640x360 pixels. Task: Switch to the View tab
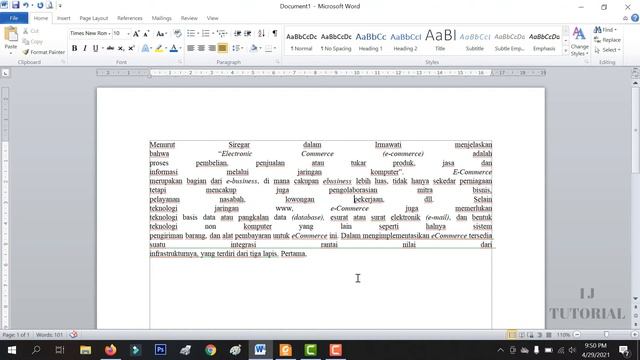click(x=212, y=18)
